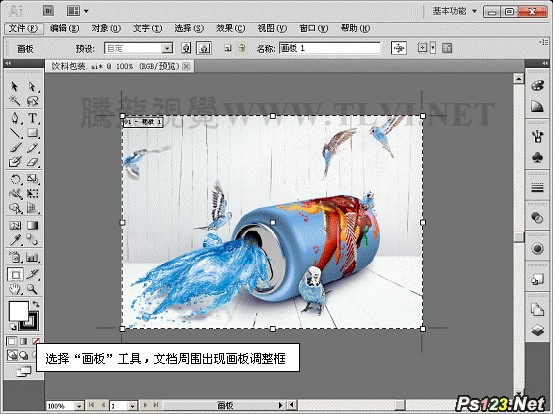
Task: Select the Column Graph tool
Action: coord(32,258)
